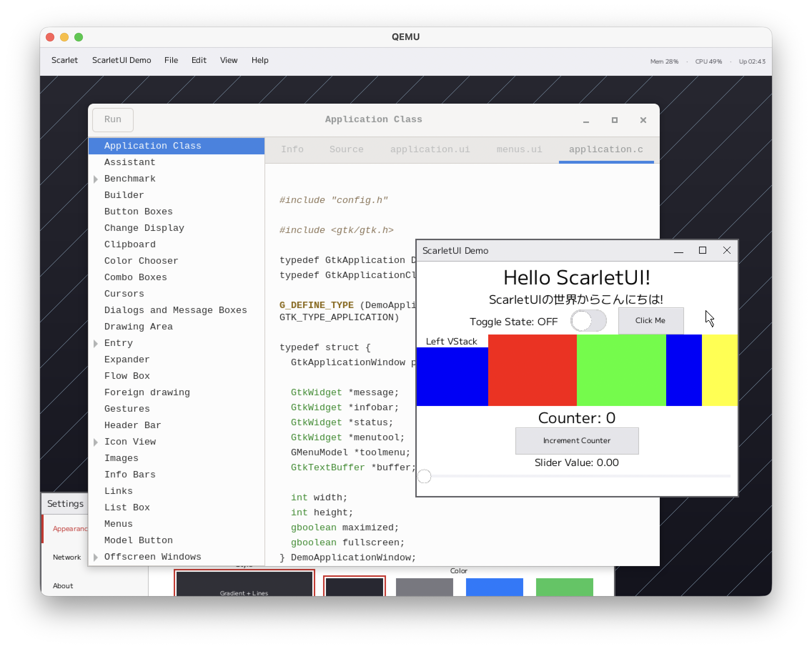Switch to the menus.ui tab
This screenshot has height=649, width=812.
pyautogui.click(x=519, y=149)
